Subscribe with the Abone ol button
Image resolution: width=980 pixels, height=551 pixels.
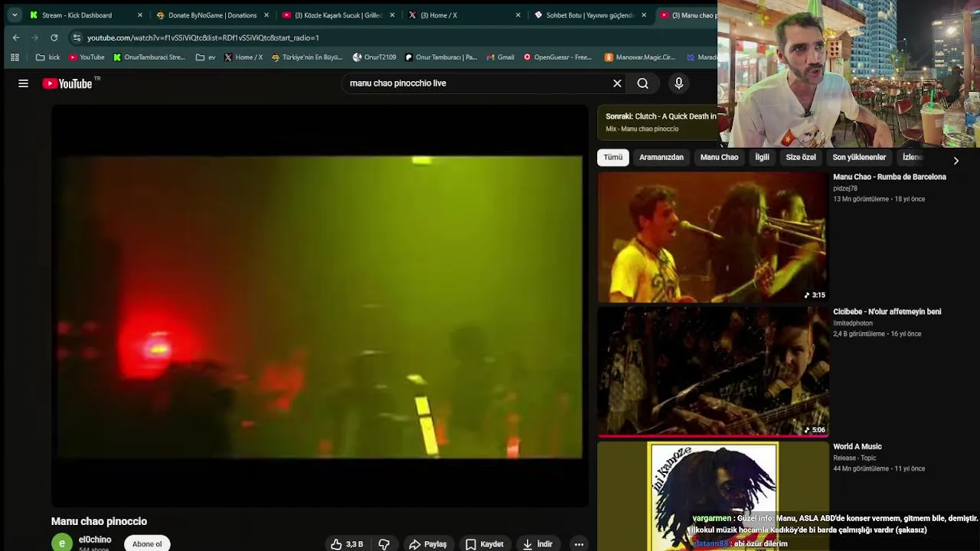pos(147,544)
